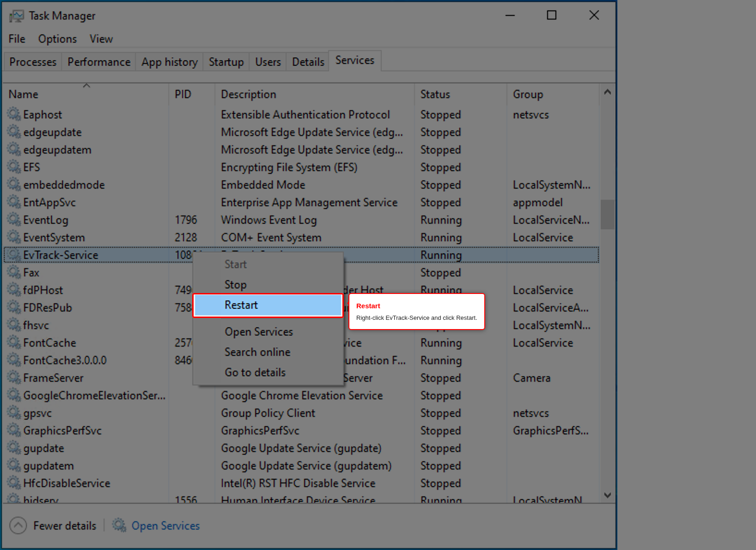Click PID 1796 cell for EventLog

pyautogui.click(x=186, y=220)
